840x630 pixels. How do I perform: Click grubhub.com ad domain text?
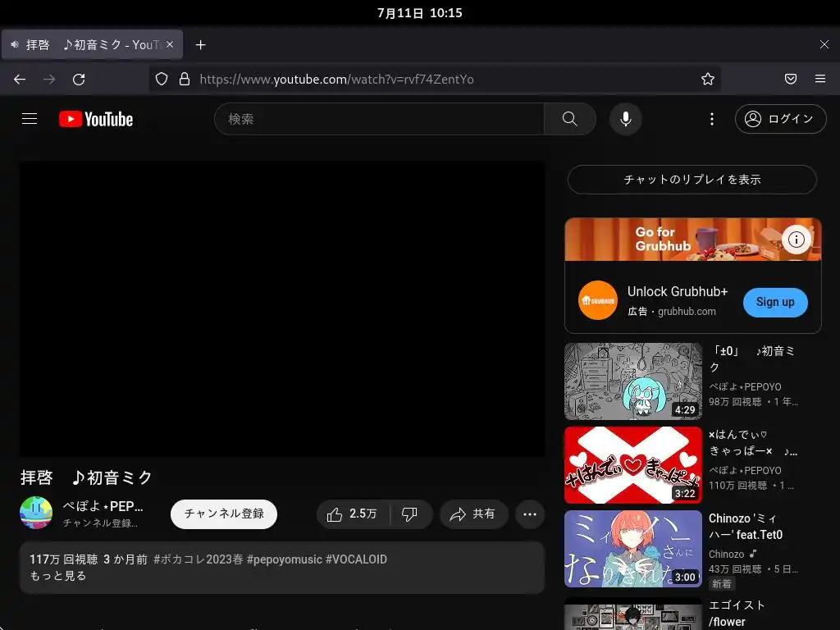687,311
